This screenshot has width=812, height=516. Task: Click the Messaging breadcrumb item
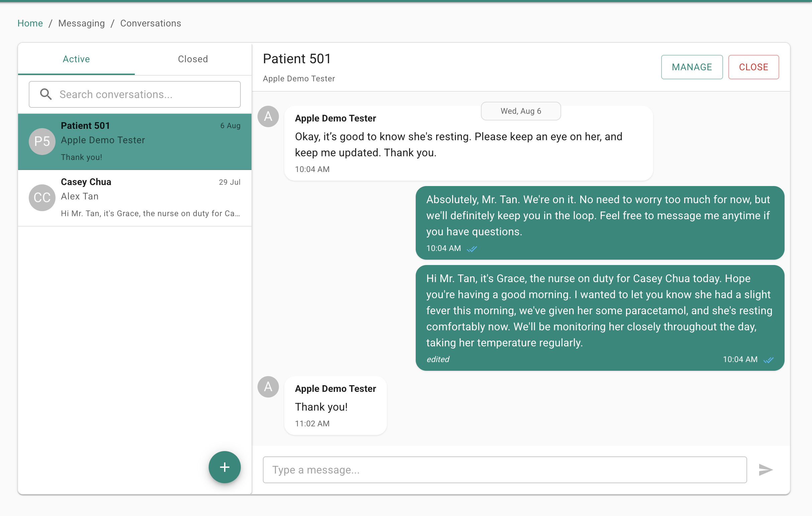coord(81,23)
